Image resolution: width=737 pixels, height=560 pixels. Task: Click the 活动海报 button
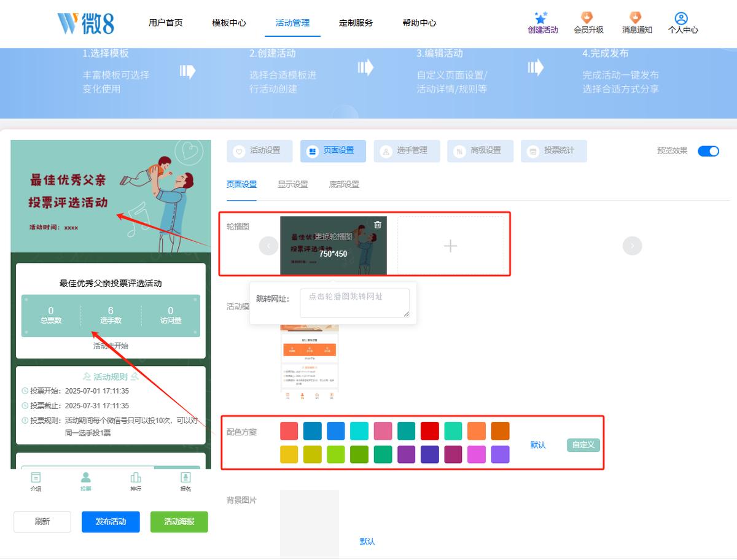[179, 522]
